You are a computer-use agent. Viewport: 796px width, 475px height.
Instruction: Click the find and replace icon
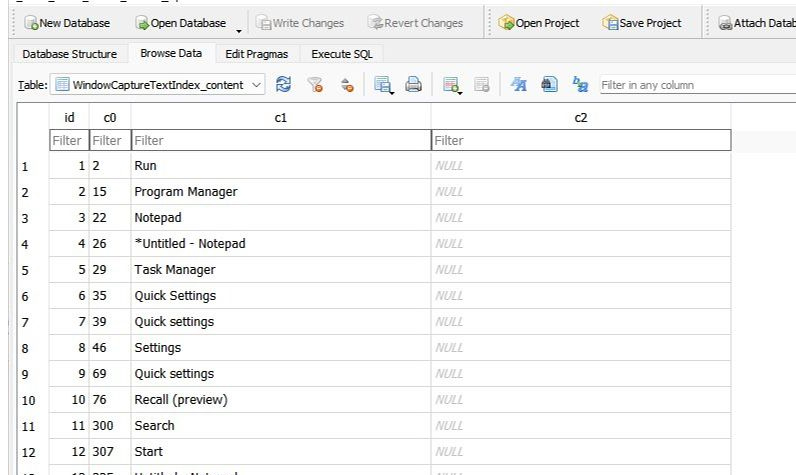click(x=580, y=85)
